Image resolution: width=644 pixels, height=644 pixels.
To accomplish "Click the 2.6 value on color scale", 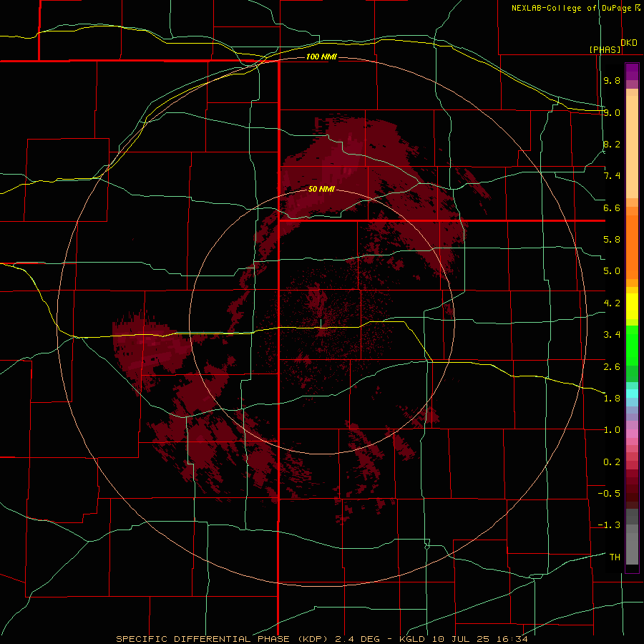I will point(612,366).
